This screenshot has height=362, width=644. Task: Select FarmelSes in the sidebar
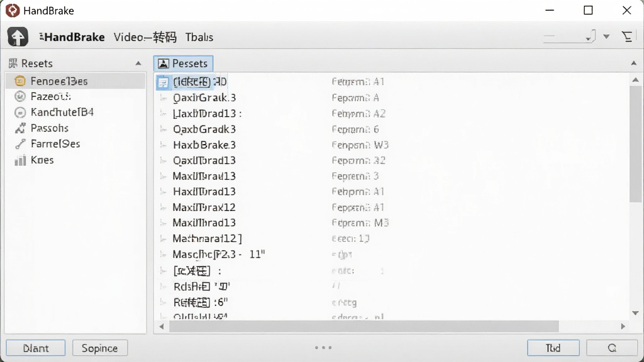pos(55,144)
